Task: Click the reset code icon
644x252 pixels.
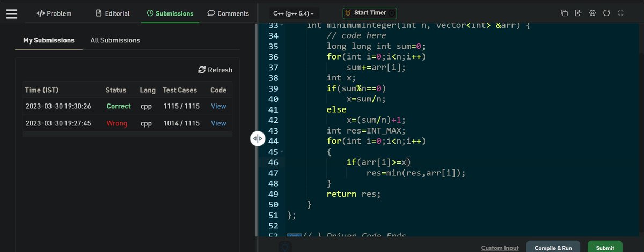Action: tap(606, 13)
